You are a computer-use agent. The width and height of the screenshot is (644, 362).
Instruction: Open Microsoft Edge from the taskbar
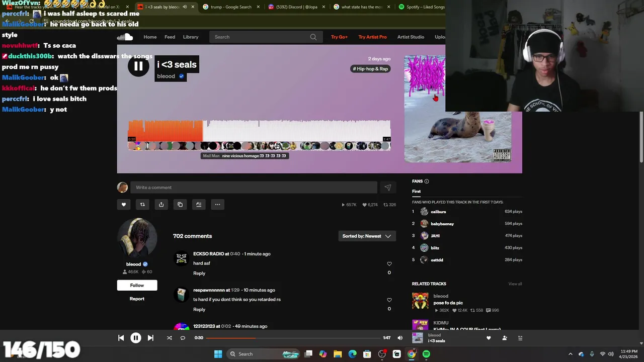[x=353, y=354]
